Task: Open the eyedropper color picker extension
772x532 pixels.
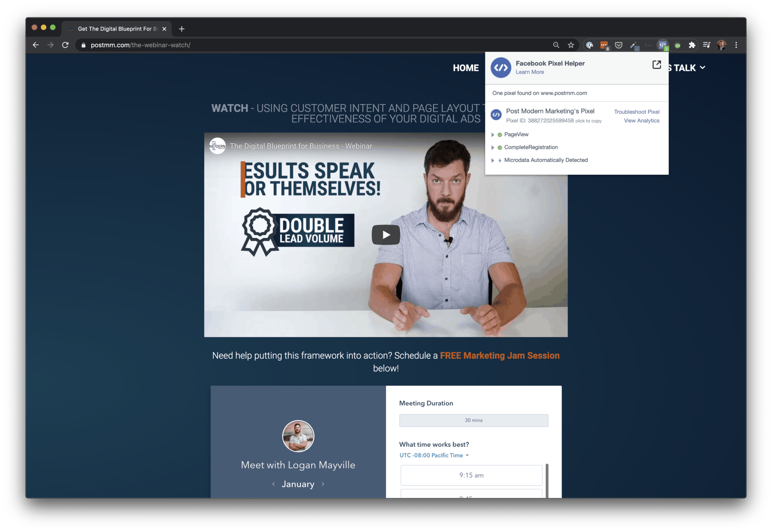Action: pyautogui.click(x=634, y=45)
